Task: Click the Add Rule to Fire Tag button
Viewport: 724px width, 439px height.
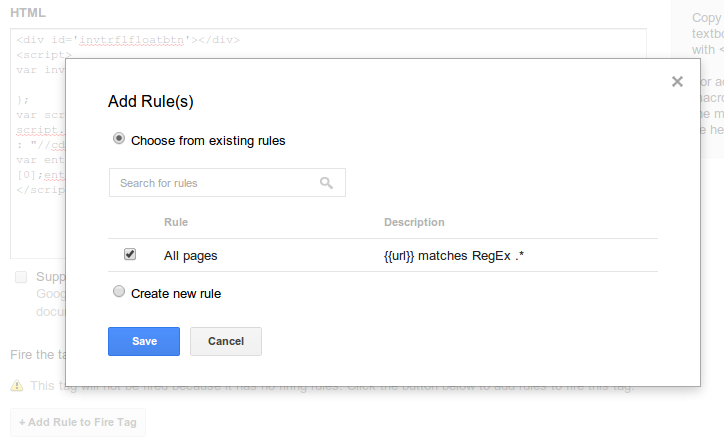Action: (x=78, y=422)
